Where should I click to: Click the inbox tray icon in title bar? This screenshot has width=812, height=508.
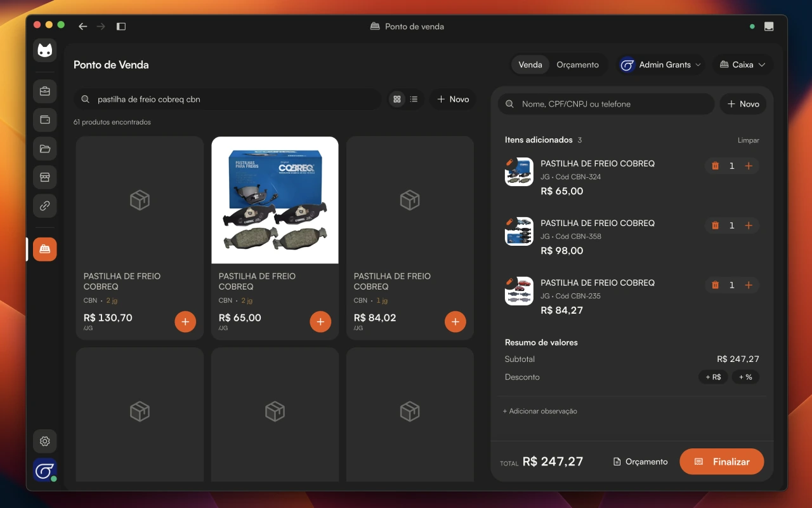[769, 27]
